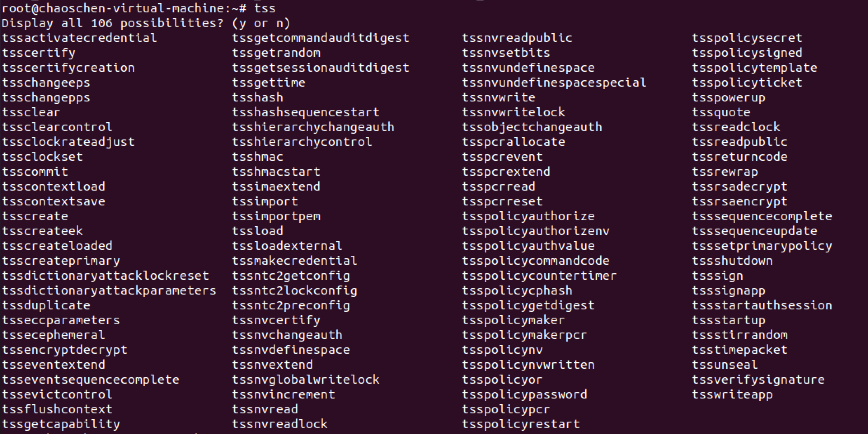Select tssverifysignature in the listing

click(x=758, y=380)
